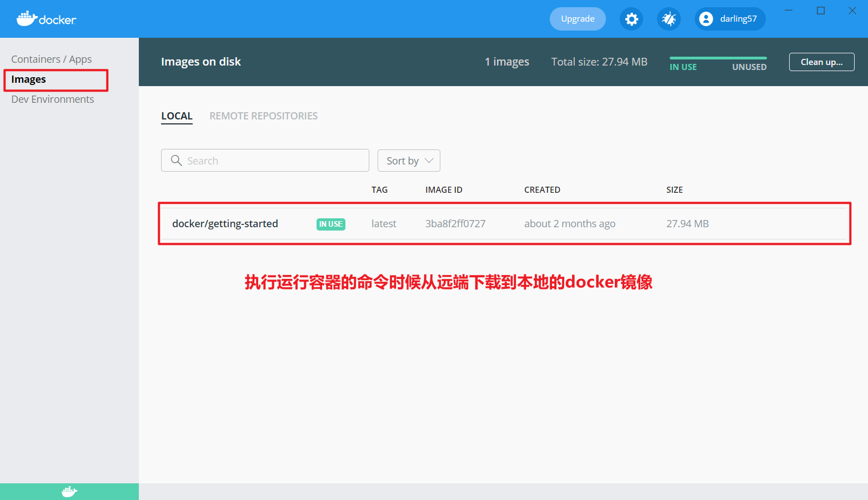The height and width of the screenshot is (500, 868).
Task: Open Containers / Apps section
Action: [52, 59]
